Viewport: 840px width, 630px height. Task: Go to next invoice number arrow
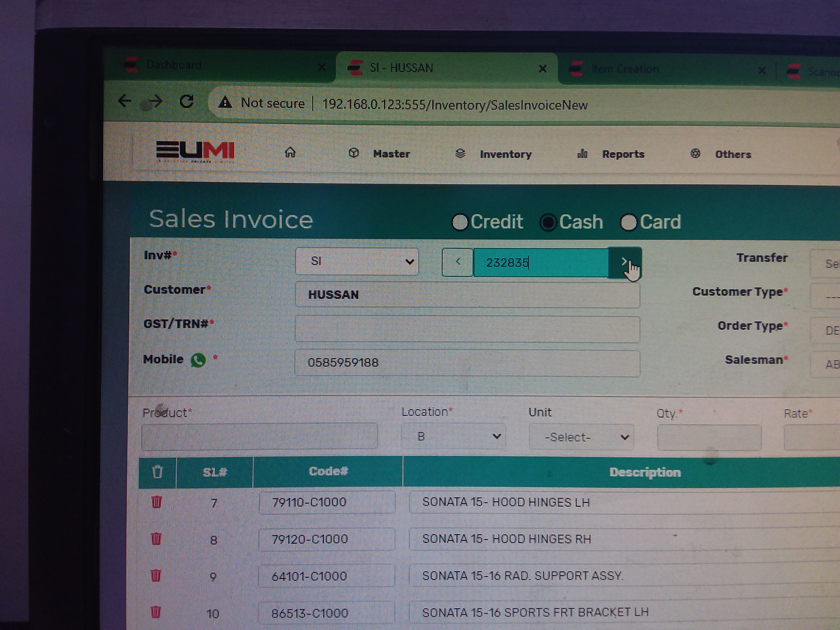pyautogui.click(x=624, y=262)
